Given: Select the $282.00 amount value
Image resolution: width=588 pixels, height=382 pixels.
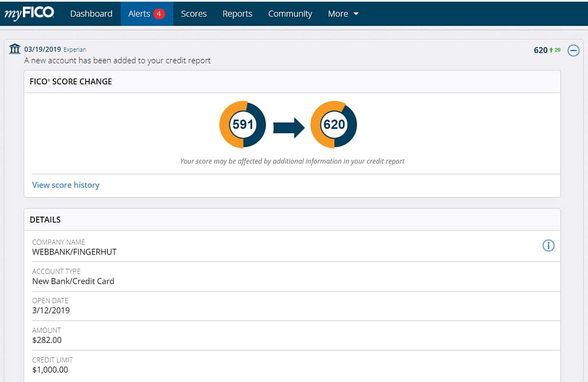Looking at the screenshot, I should 47,340.
